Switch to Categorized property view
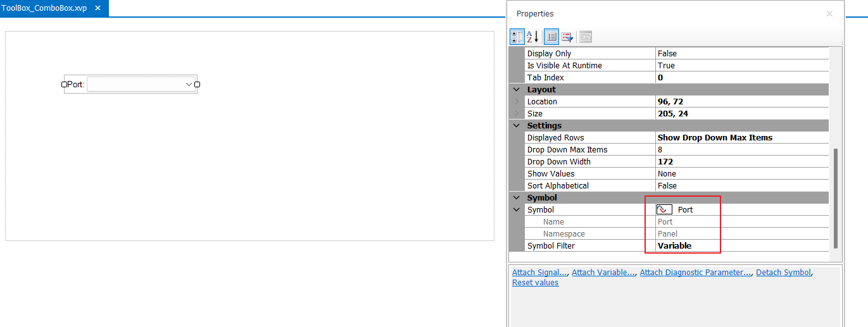Image resolution: width=868 pixels, height=327 pixels. click(517, 37)
